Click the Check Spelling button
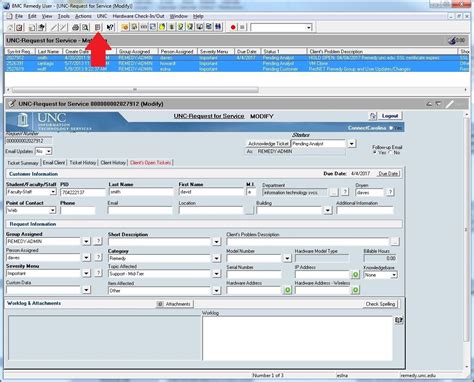This screenshot has height=382, width=474. click(380, 304)
